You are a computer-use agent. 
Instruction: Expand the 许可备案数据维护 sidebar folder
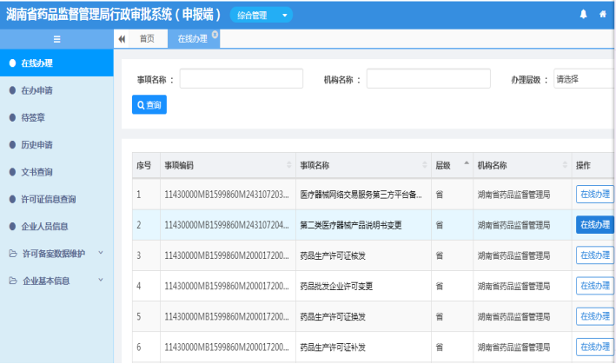click(x=56, y=254)
